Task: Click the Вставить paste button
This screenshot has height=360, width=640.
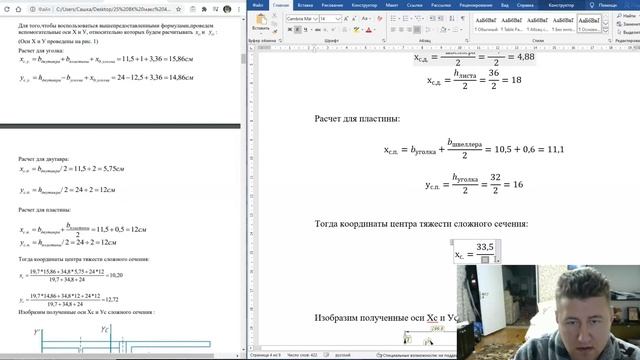Action: (261, 23)
